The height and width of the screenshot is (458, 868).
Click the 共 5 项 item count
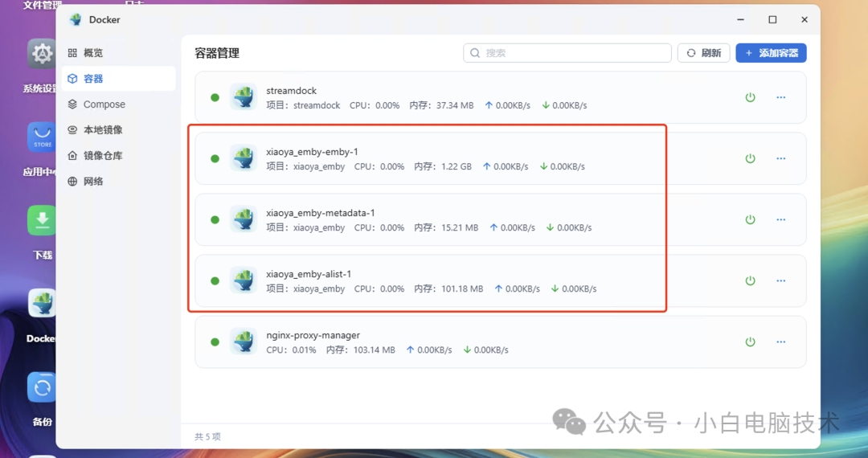point(207,436)
